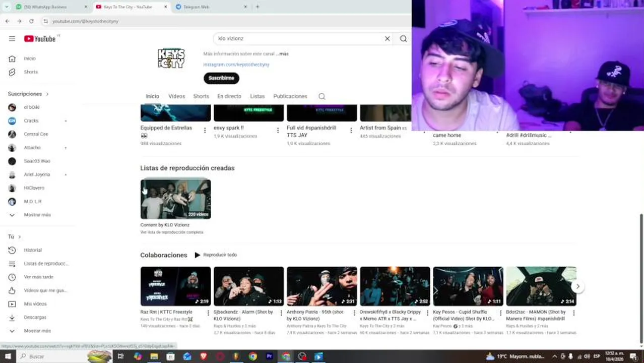Switch to the Publicaciones channel tab
Screen dimensions: 644x363
click(x=290, y=96)
